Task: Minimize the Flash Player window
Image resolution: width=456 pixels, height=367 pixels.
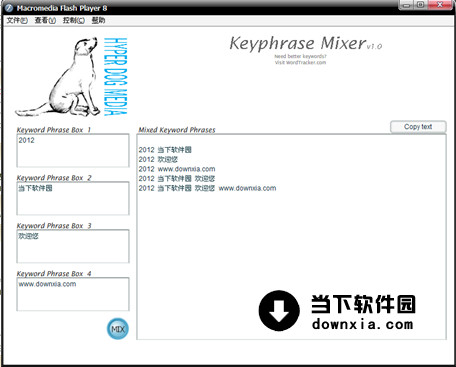Action: point(406,5)
